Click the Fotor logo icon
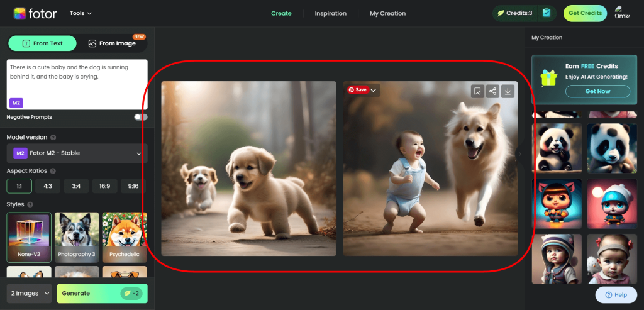 click(20, 13)
